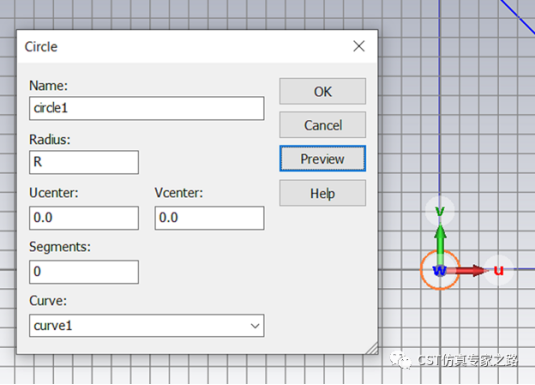Click the blue w axis origin marker
This screenshot has width=535, height=385.
click(439, 270)
